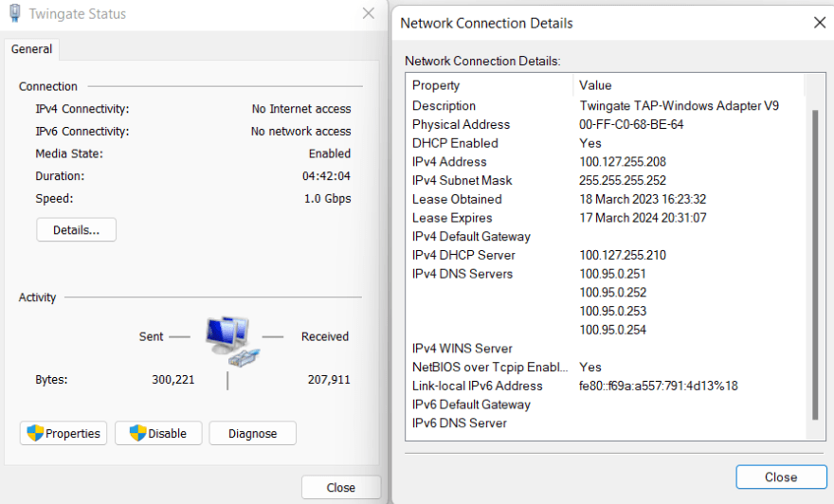
Task: Click the Twingate Status title bar adapter icon
Action: (x=15, y=13)
